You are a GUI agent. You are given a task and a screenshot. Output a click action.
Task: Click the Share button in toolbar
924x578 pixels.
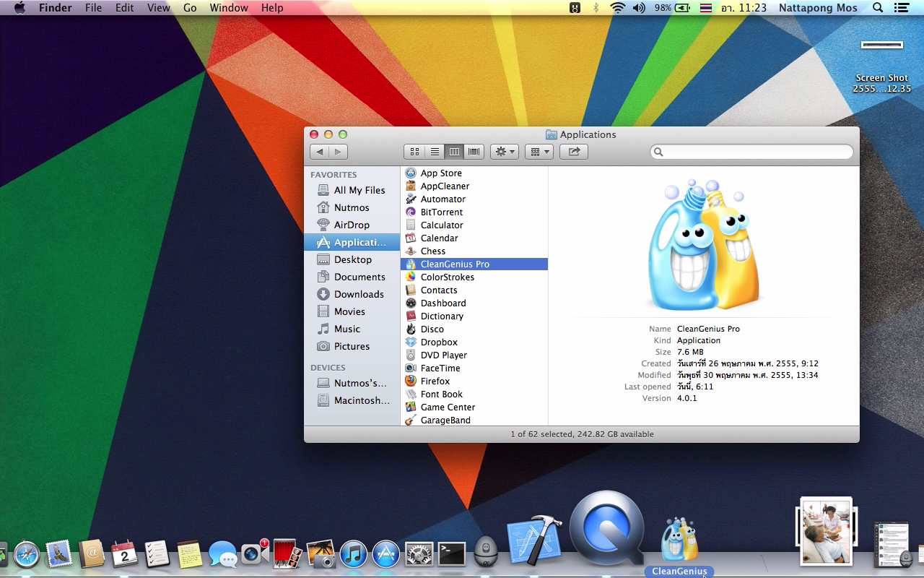(574, 152)
